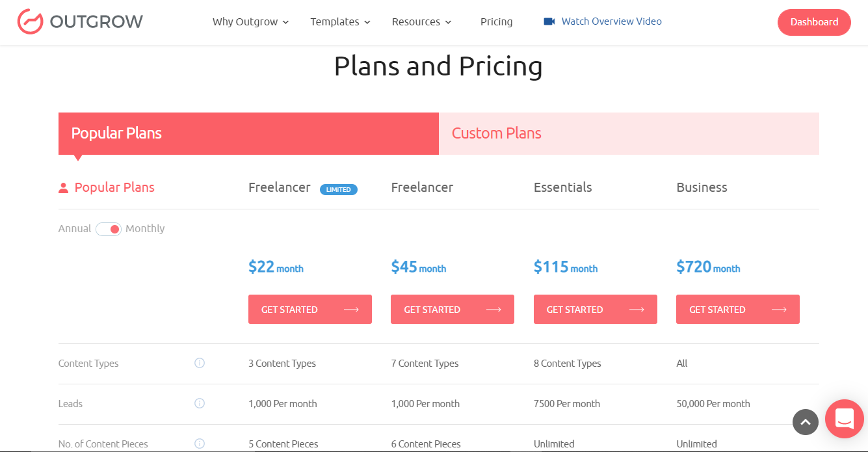Viewport: 868px width, 452px height.
Task: Click Get Started for the $720 Business plan
Action: [x=737, y=310]
